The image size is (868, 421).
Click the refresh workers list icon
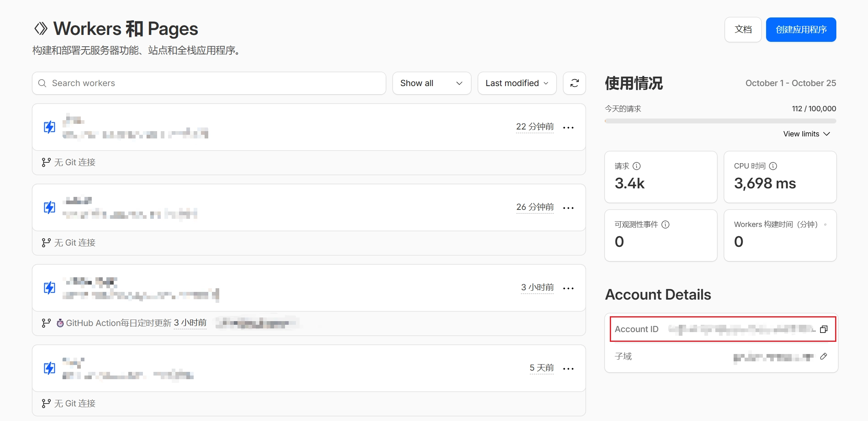point(574,83)
